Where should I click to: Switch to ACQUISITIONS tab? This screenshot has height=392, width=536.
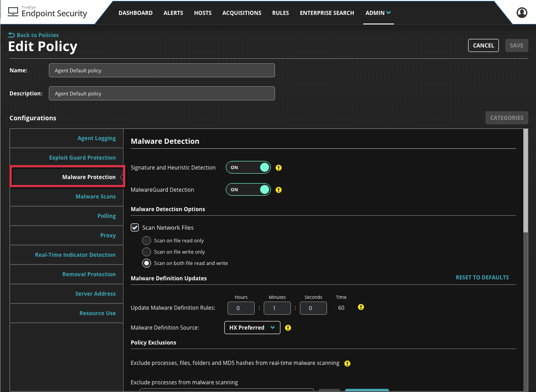[242, 13]
